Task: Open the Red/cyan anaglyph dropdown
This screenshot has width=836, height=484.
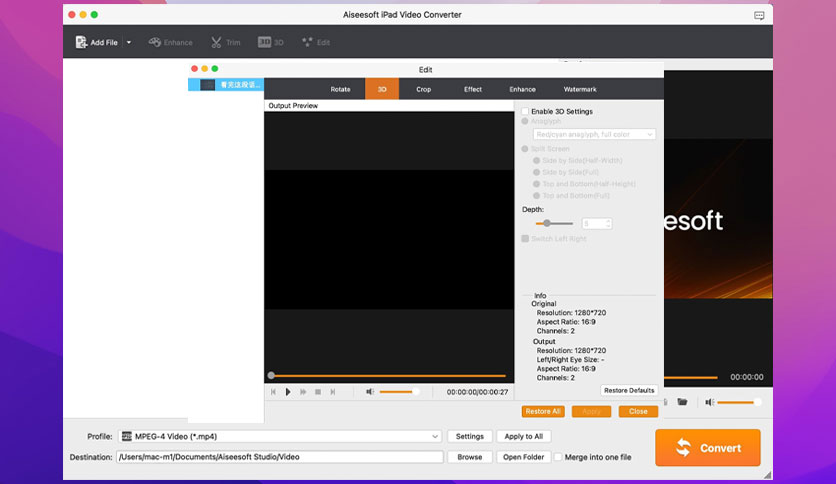Action: pos(594,134)
